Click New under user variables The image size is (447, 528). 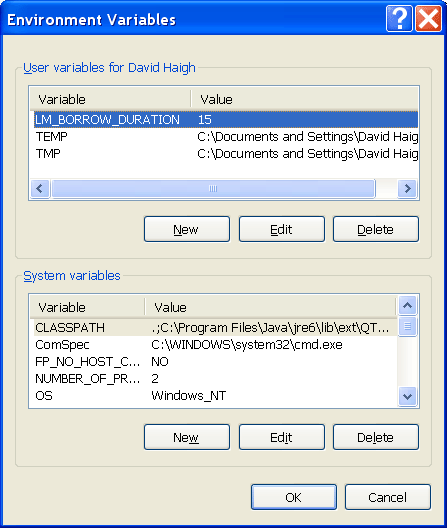coord(187,229)
